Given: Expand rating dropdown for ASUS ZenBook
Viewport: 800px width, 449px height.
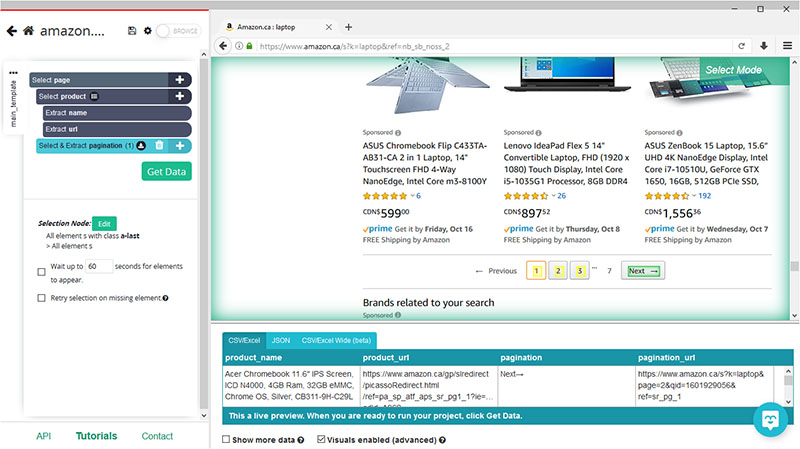Looking at the screenshot, I should (x=694, y=196).
